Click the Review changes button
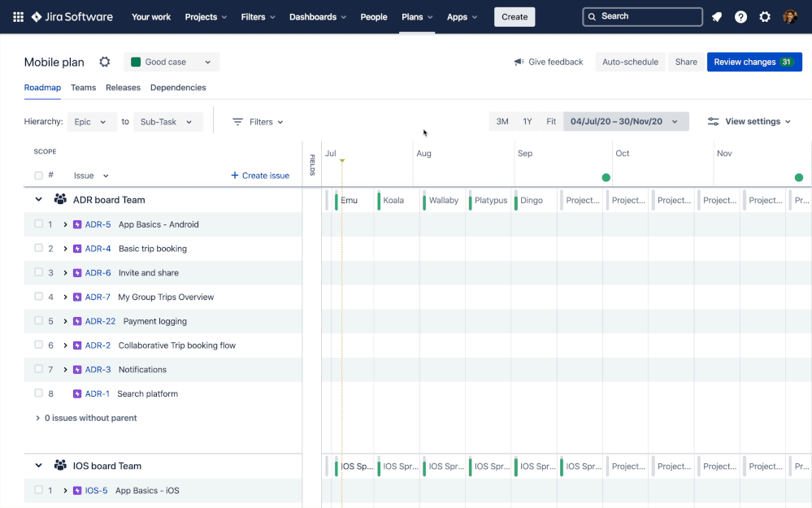Image resolution: width=812 pixels, height=508 pixels. pyautogui.click(x=753, y=63)
